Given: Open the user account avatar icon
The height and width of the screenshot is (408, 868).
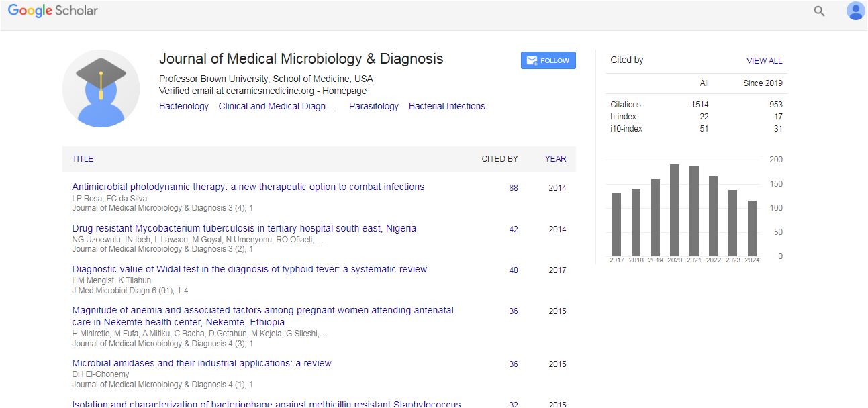Looking at the screenshot, I should 855,11.
